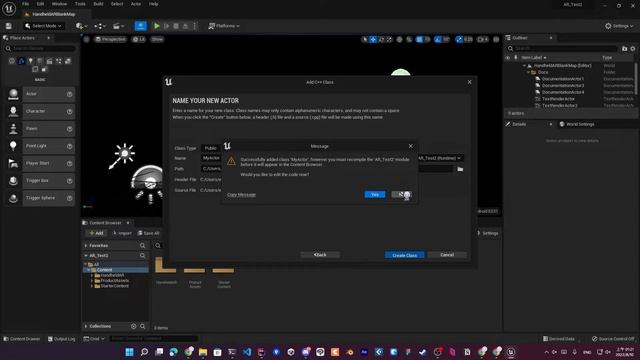The width and height of the screenshot is (640, 360).
Task: Click the path browse folder icon
Action: point(460,169)
